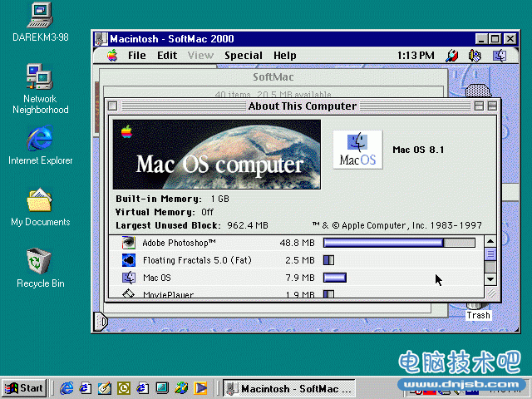Click the Floating Fractals 5.0 icon
The width and height of the screenshot is (532, 399).
pyautogui.click(x=129, y=260)
